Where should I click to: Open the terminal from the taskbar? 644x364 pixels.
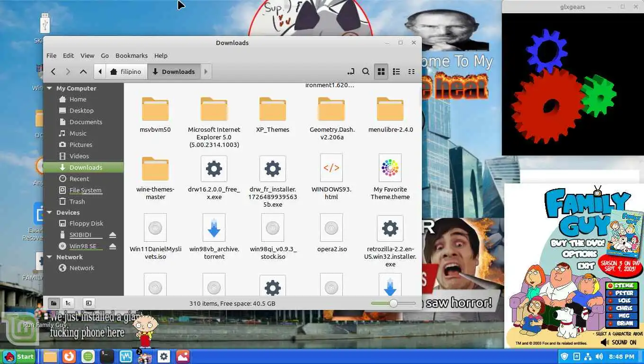click(107, 356)
